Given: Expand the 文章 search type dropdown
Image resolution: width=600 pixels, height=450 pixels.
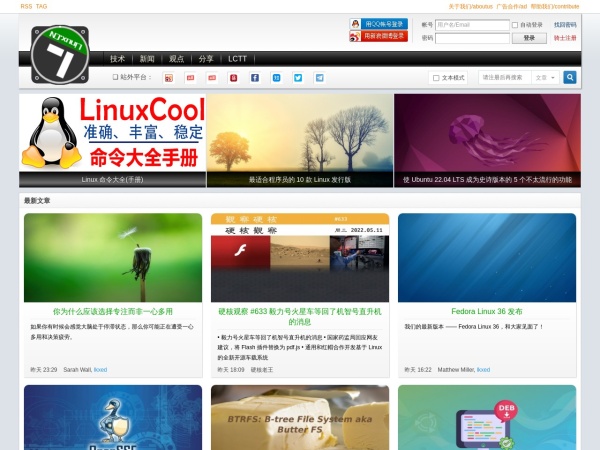Looking at the screenshot, I should [x=544, y=77].
